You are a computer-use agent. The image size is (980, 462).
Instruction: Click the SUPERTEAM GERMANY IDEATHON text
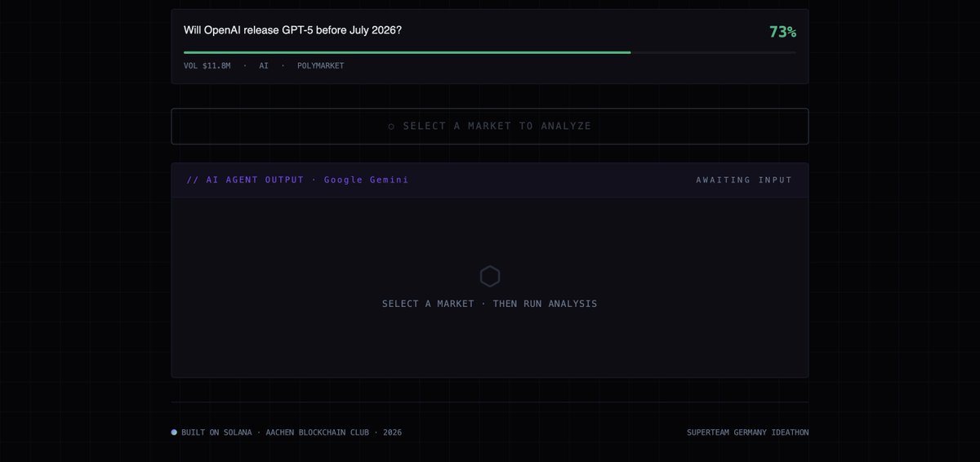[x=747, y=433]
